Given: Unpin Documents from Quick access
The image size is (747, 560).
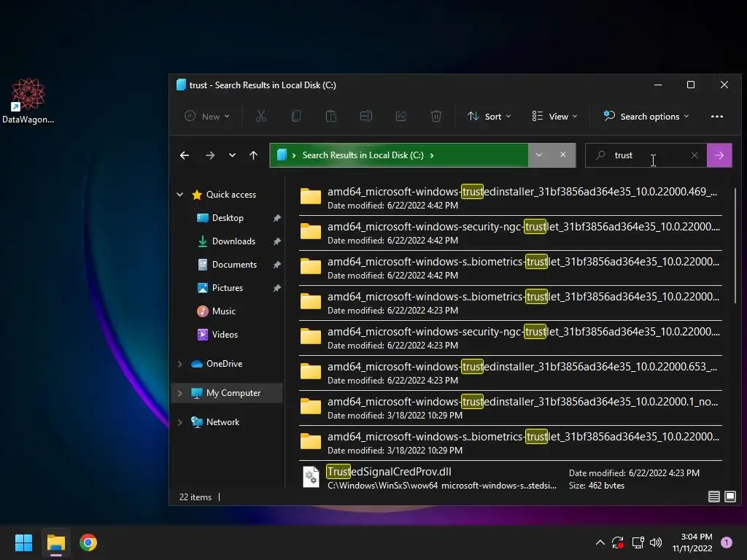Looking at the screenshot, I should pyautogui.click(x=276, y=265).
